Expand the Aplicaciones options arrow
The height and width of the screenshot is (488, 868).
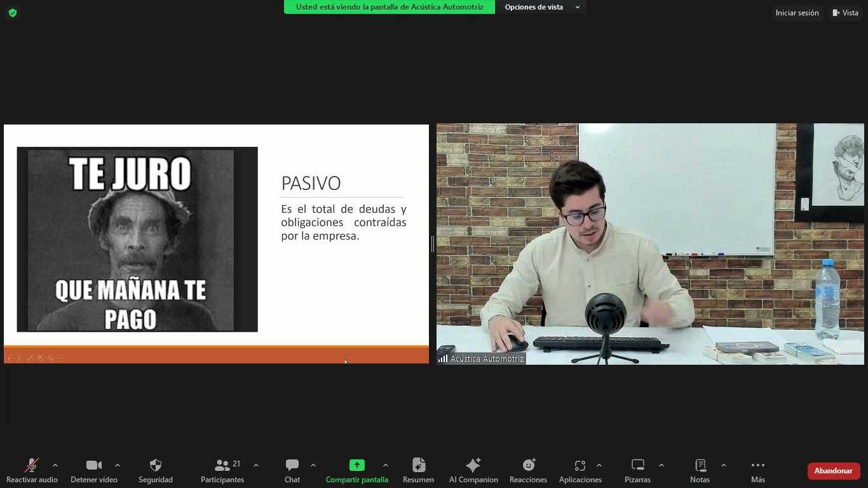pos(599,466)
